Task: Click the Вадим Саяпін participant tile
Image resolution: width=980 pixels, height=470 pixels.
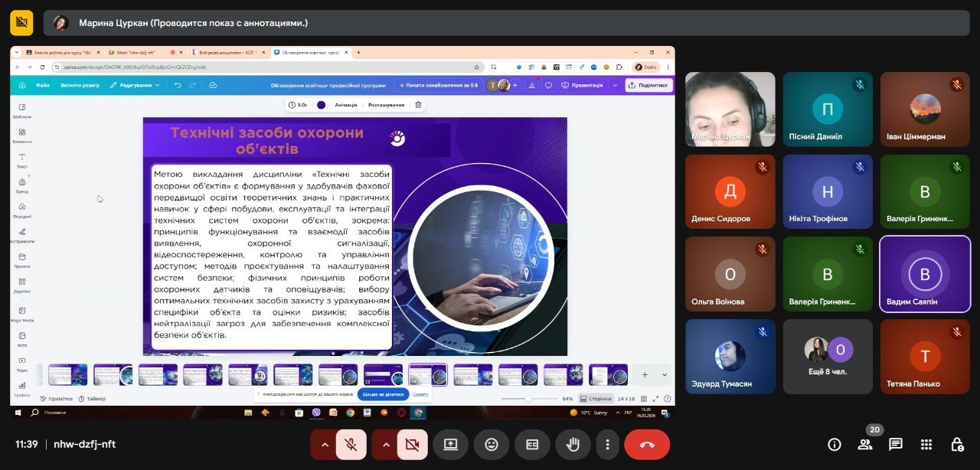Action: [925, 273]
